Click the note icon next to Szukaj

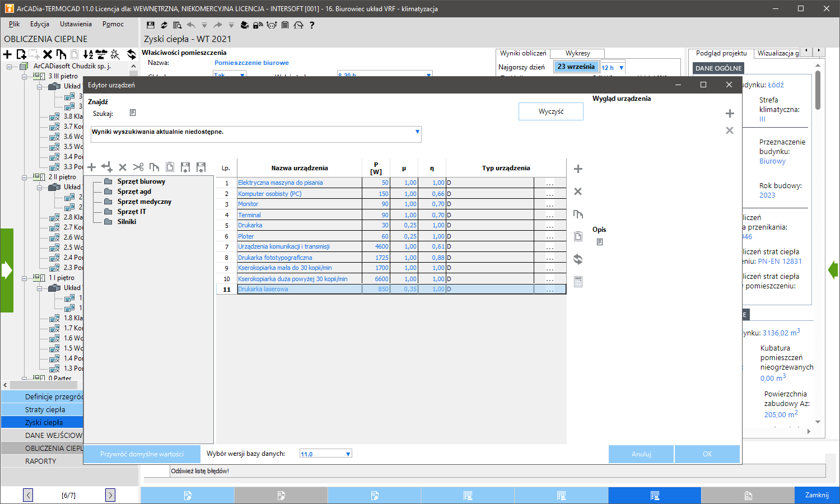(133, 113)
